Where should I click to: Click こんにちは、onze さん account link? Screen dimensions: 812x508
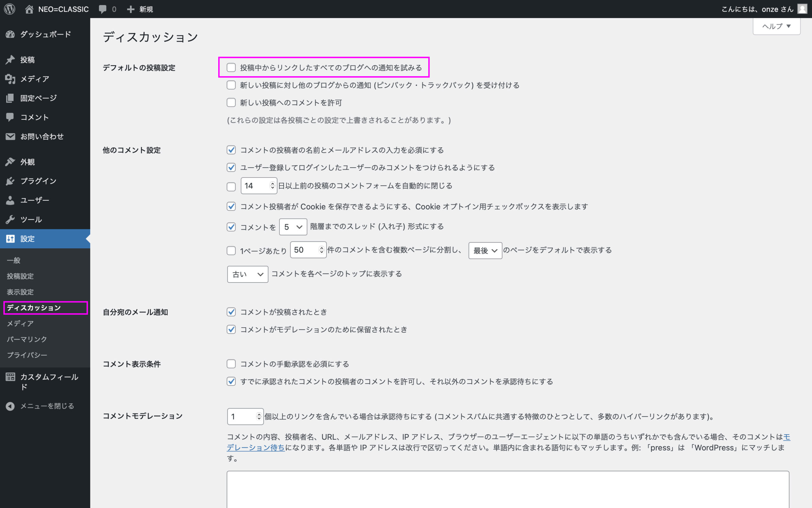(757, 9)
